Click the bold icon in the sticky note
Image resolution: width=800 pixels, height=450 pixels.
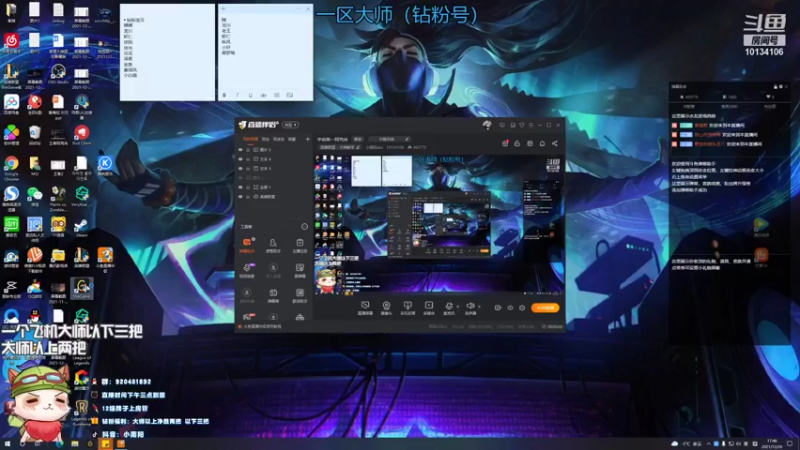point(224,95)
